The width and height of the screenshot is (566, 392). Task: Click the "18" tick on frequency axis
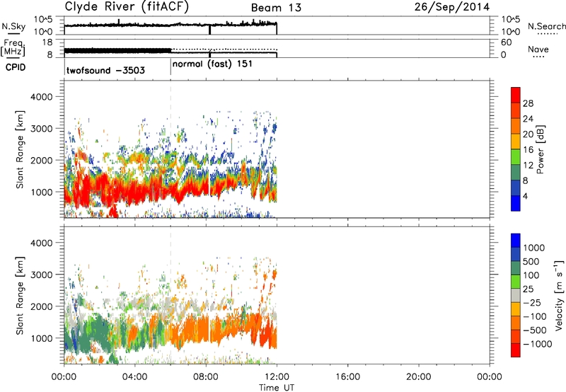point(47,42)
